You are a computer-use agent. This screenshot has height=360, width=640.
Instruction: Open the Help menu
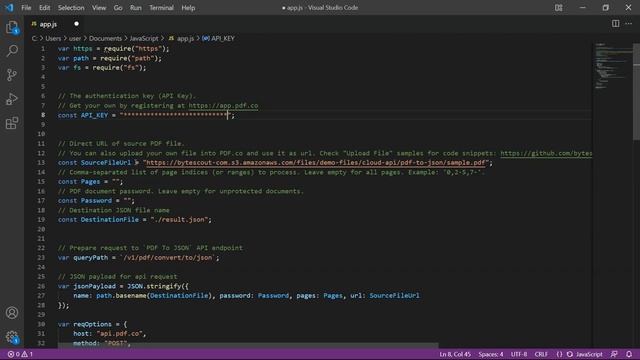(x=188, y=8)
